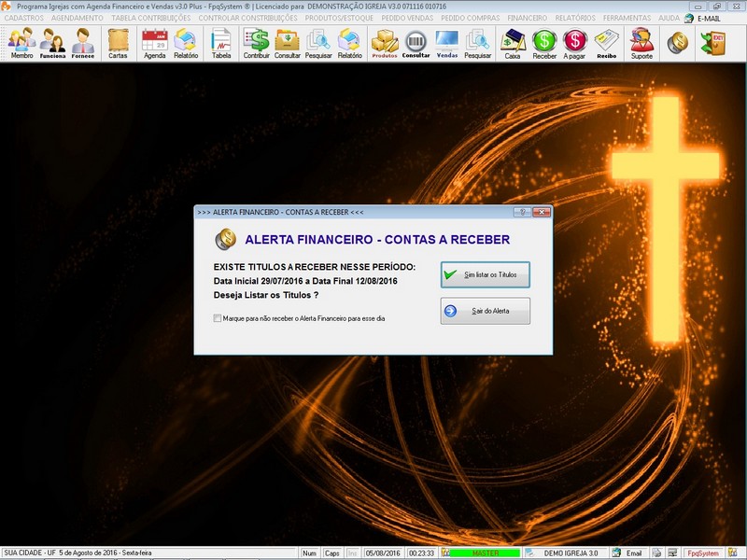Click the E-MAIL globe icon in menu bar
Screen dimensions: 747x560
pyautogui.click(x=689, y=18)
